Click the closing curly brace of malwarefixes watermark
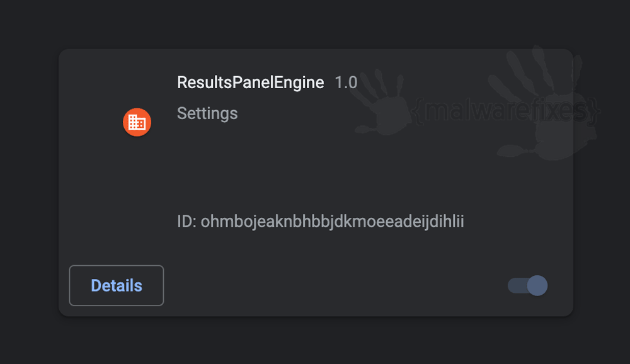The height and width of the screenshot is (364, 630). 594,111
